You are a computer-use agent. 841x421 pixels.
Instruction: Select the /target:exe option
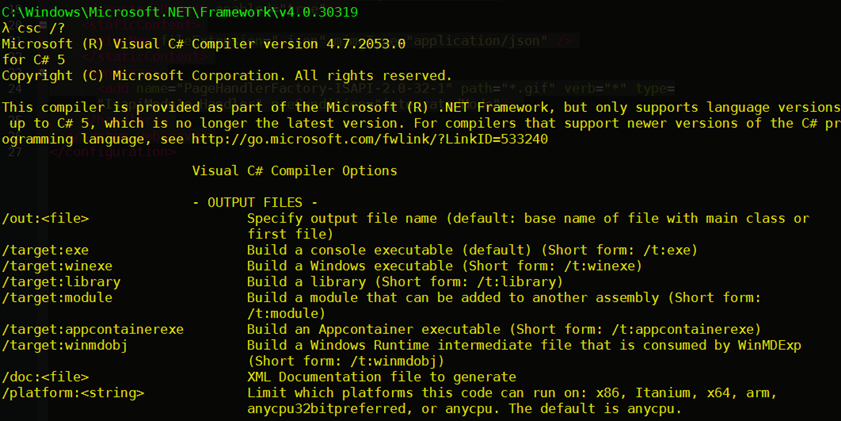point(46,250)
